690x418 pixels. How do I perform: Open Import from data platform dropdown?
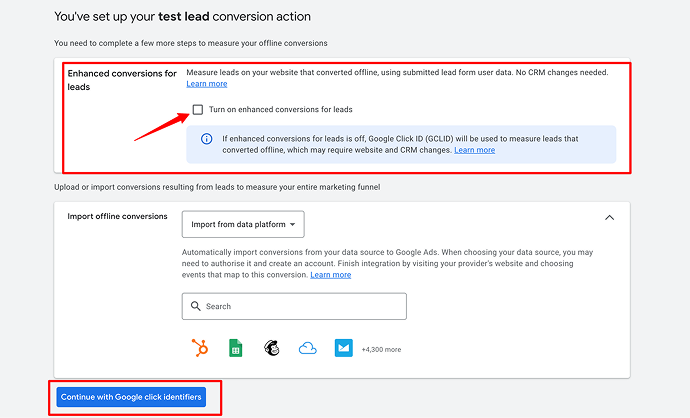(243, 224)
